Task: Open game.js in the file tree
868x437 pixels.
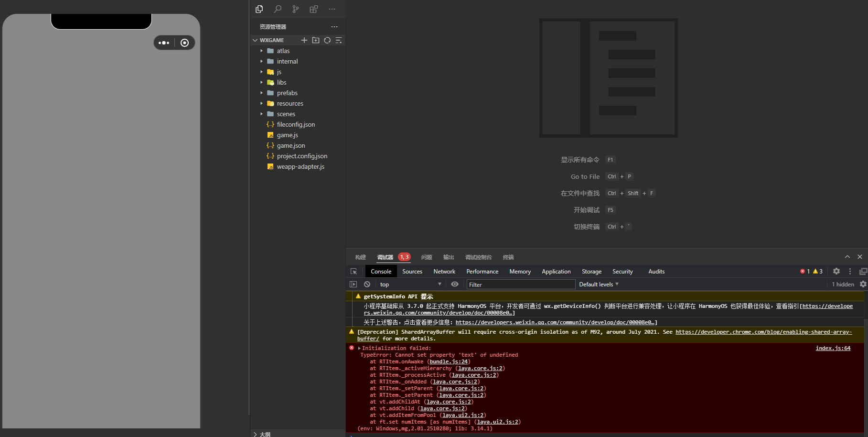Action: (x=287, y=135)
